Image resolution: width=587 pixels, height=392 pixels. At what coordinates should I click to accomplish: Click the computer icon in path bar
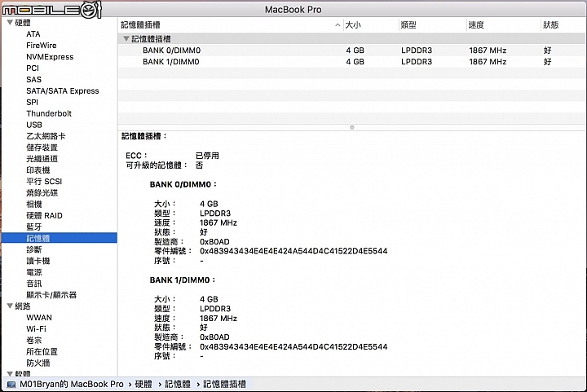[x=11, y=384]
